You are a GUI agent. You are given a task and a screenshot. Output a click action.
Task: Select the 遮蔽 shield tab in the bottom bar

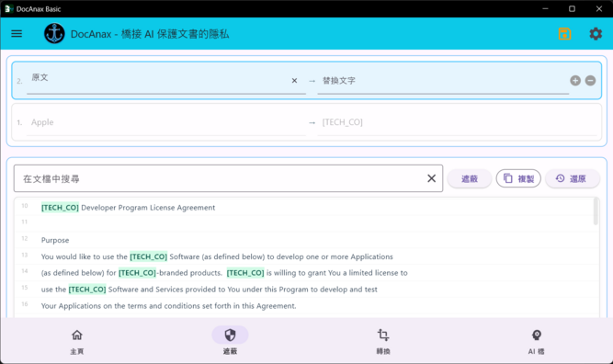click(x=230, y=341)
